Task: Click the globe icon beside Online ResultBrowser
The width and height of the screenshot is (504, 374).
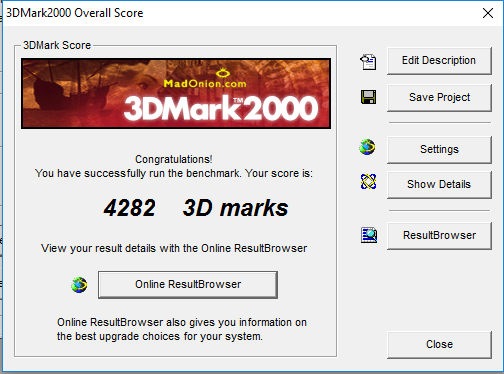Action: click(x=79, y=285)
